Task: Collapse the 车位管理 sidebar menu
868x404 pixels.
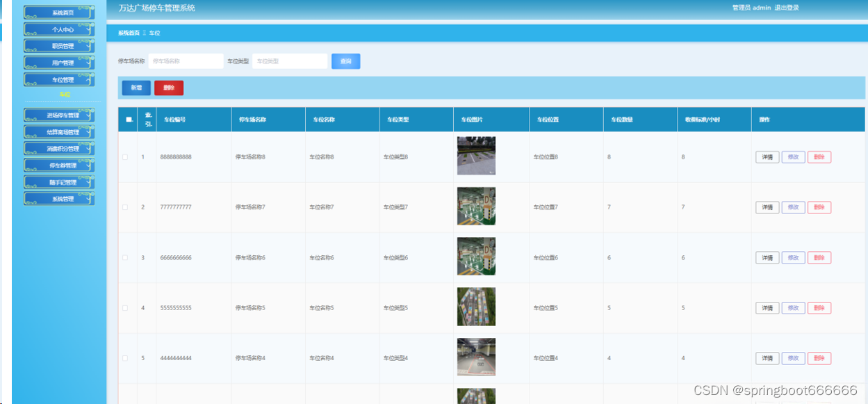Action: [59, 80]
